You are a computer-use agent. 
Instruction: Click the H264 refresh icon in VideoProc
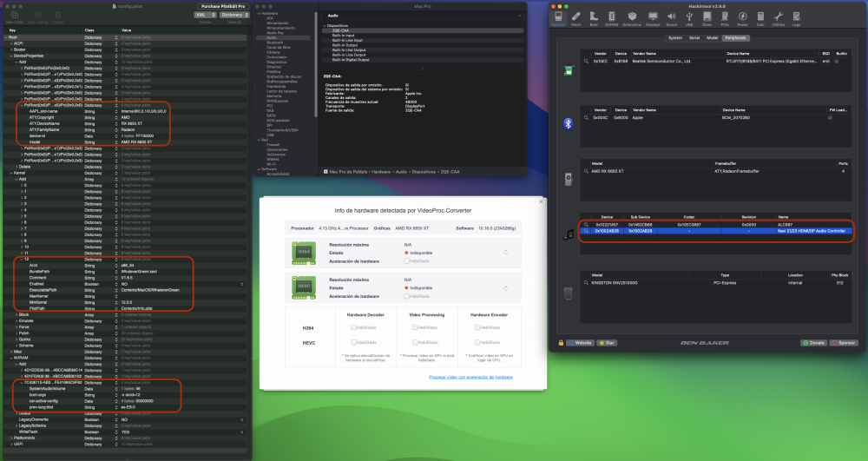point(505,253)
